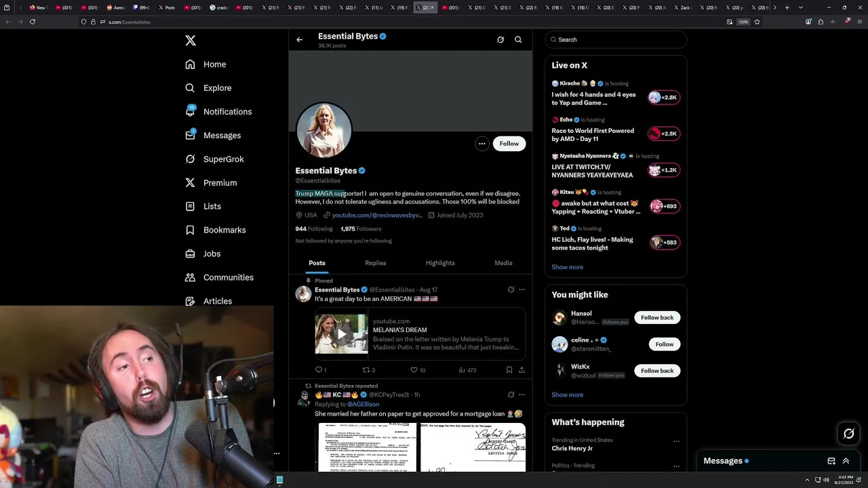868x488 pixels.
Task: Open more options for Chris Henry Jr trend
Action: click(676, 441)
